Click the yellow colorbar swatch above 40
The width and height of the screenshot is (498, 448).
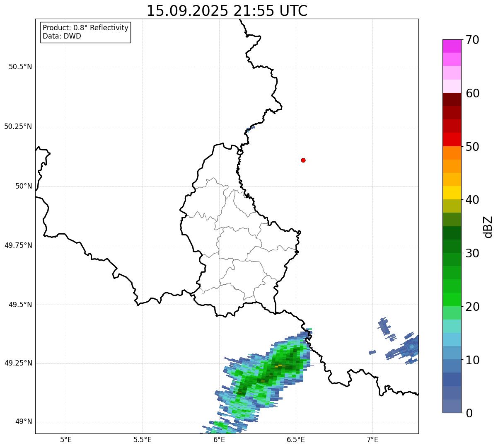[452, 193]
